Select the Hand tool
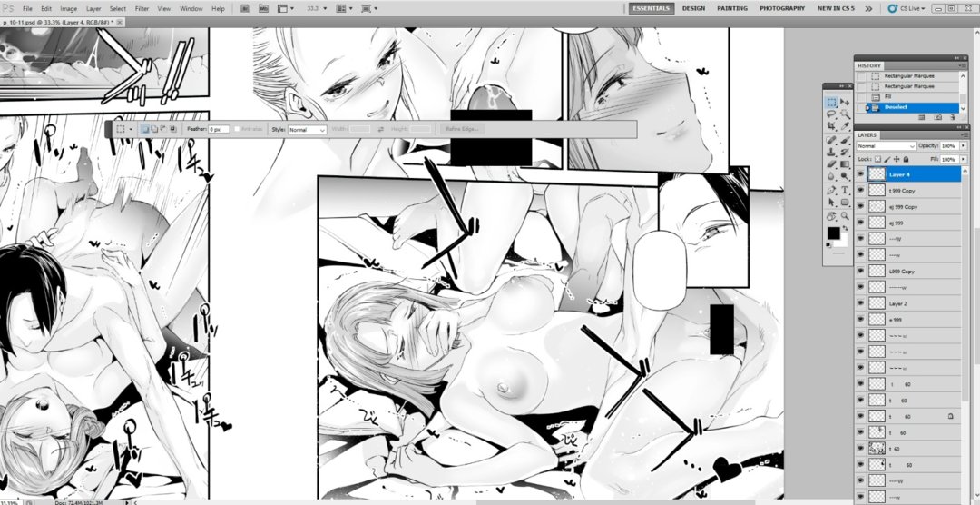980x505 pixels. 831,216
